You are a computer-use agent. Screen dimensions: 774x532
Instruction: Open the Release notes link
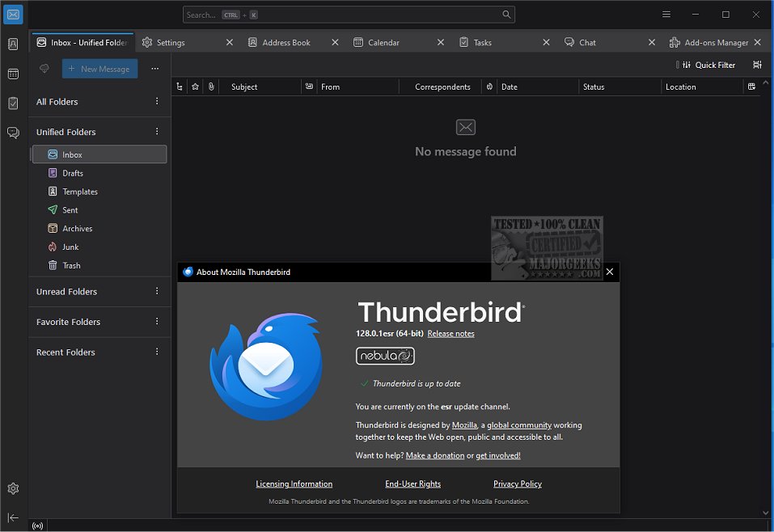click(x=450, y=334)
